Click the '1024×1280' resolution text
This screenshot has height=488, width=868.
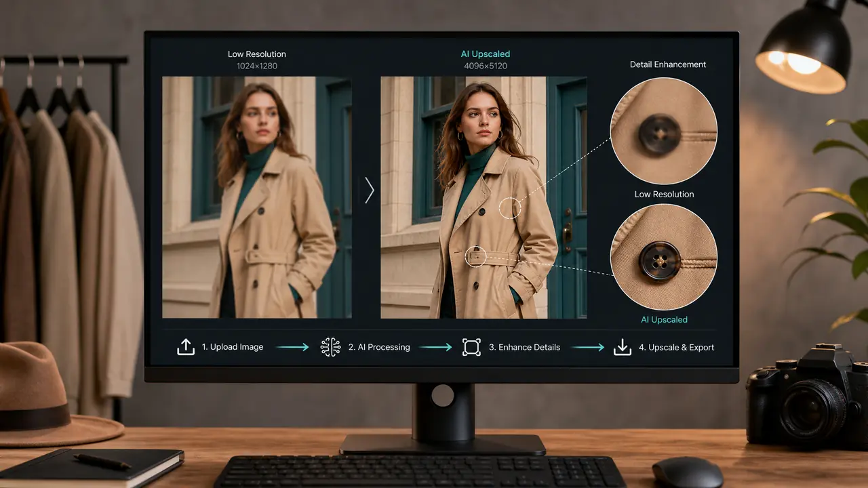[x=257, y=66]
